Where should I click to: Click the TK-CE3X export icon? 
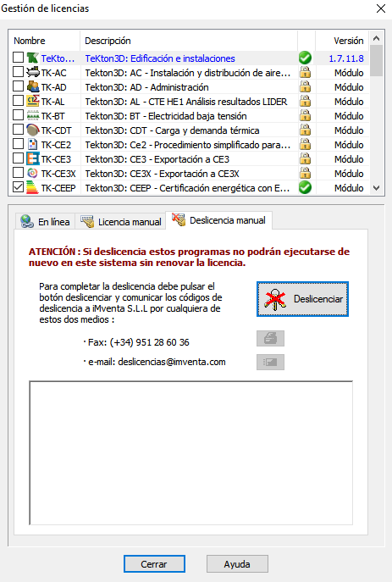pos(33,173)
